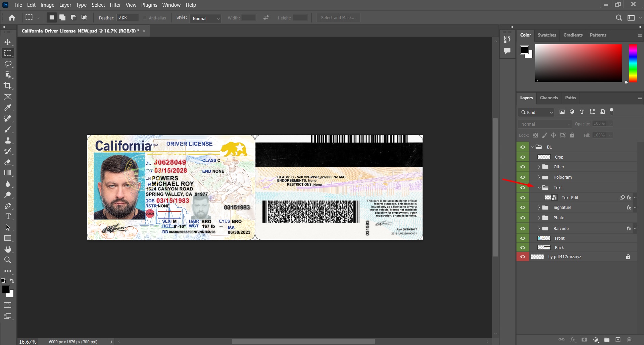Pick a color from the spectrum slider
Screen dimensions: 644x345
[633, 64]
